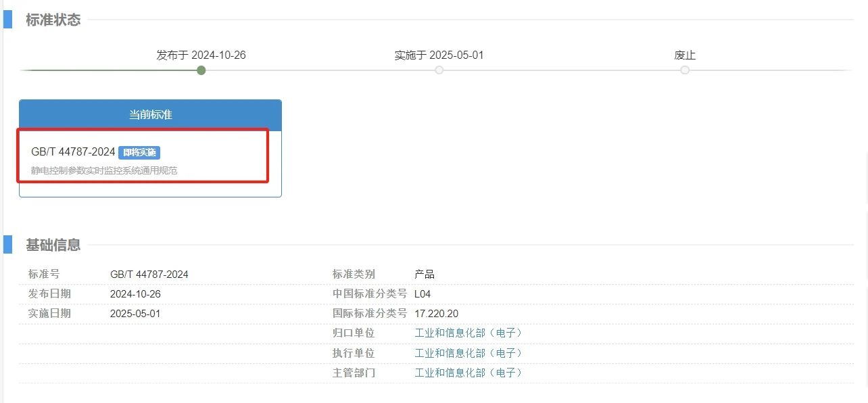
Task: Open the 归口单位 link 工业和信息化部（电子）
Action: 468,333
